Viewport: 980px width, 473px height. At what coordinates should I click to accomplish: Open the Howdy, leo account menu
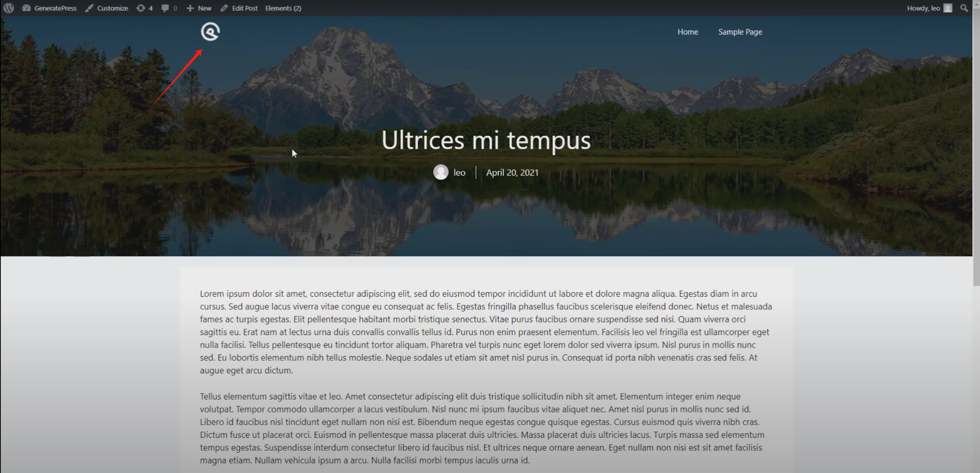[x=923, y=8]
